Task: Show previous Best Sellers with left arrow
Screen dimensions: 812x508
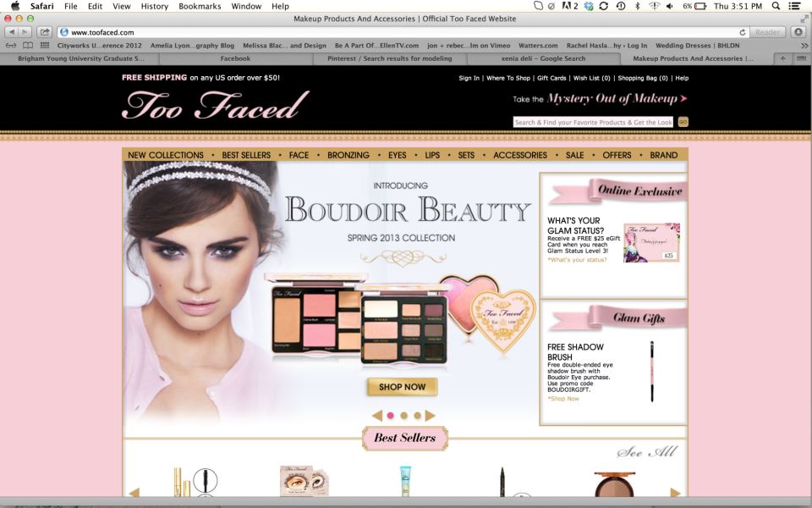Action: [134, 492]
